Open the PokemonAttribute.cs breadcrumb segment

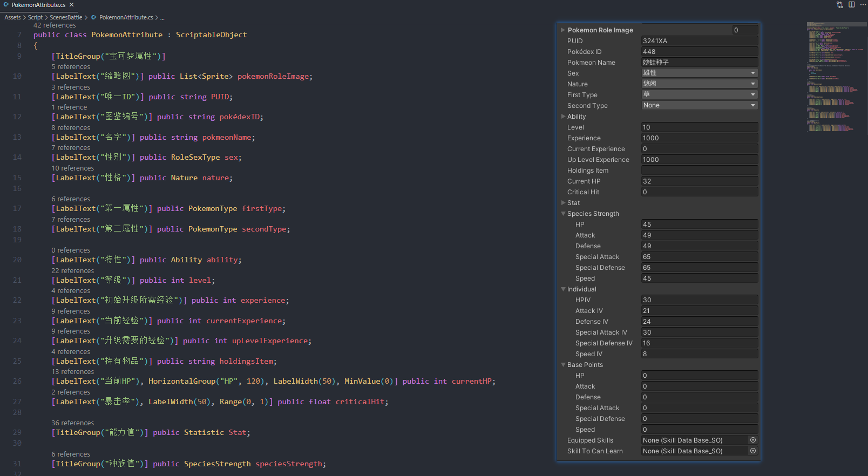tap(126, 17)
